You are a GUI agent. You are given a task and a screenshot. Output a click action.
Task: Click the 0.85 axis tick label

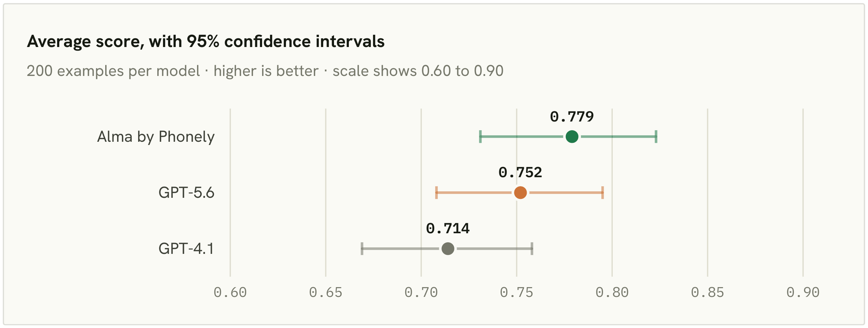pos(707,292)
